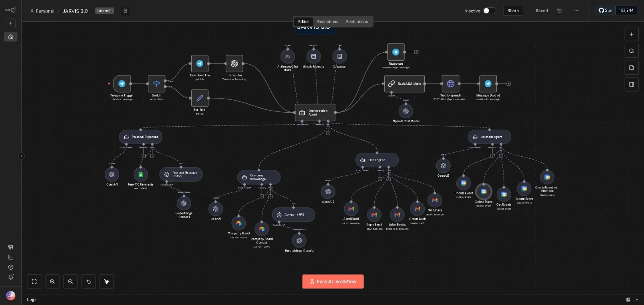Open the Text to Speech node
The width and height of the screenshot is (644, 305).
[450, 84]
